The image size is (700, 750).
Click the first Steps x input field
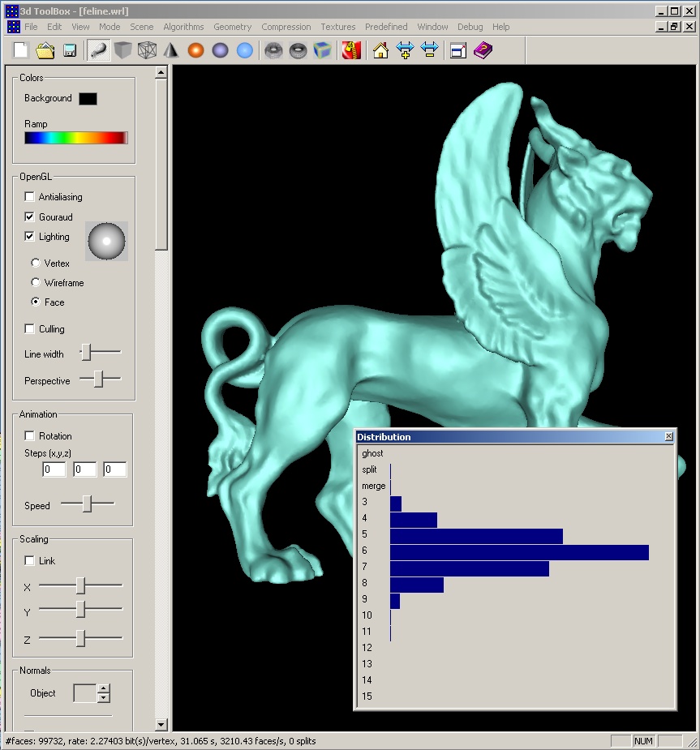[x=54, y=469]
